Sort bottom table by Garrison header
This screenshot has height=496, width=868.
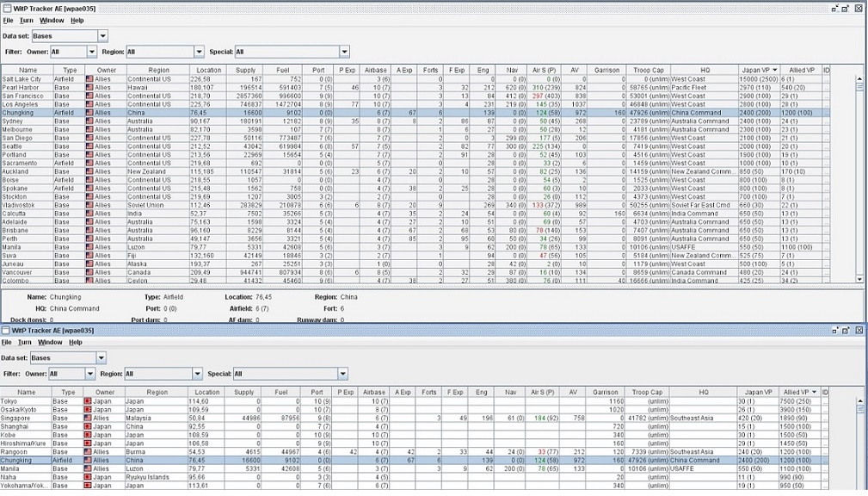tap(605, 393)
